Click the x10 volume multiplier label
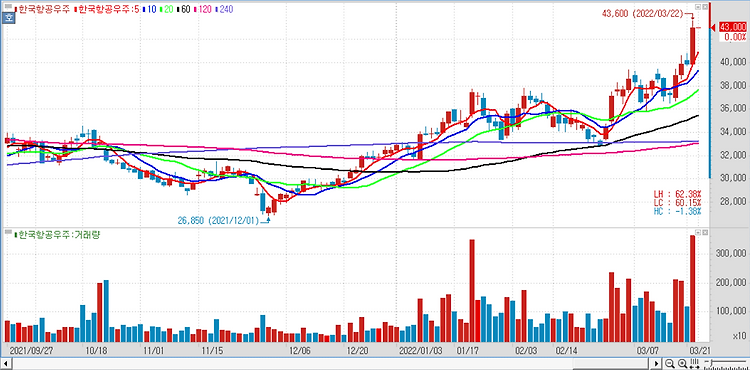This screenshot has width=750, height=370. pos(739,335)
